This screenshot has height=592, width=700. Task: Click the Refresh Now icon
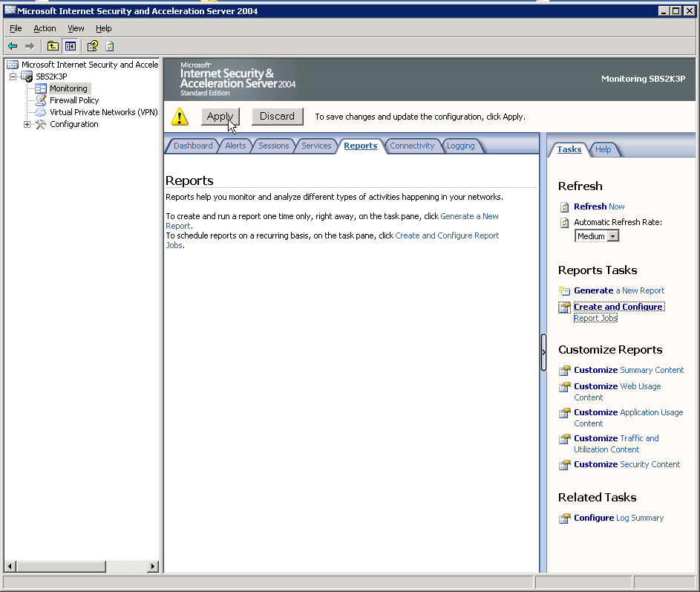(564, 206)
